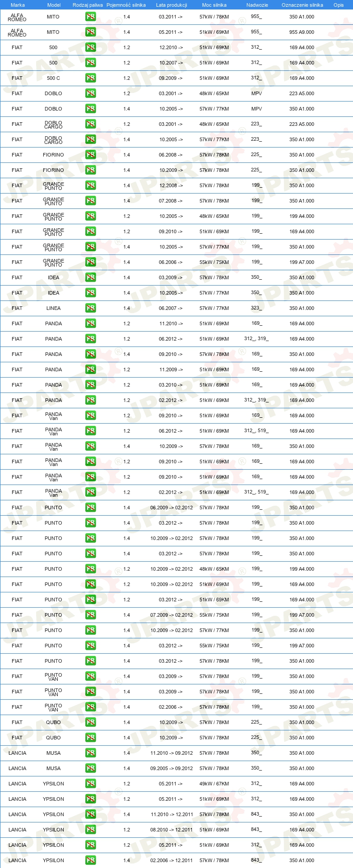This screenshot has width=353, height=868.
Task: Click the Rodzaj paliwa column header
Action: pos(88,5)
